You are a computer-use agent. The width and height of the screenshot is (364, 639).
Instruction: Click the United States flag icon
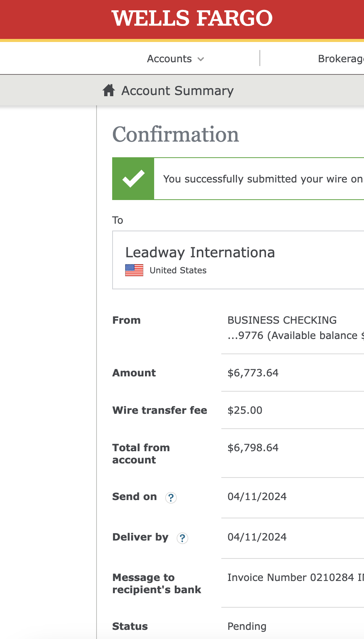coord(134,270)
